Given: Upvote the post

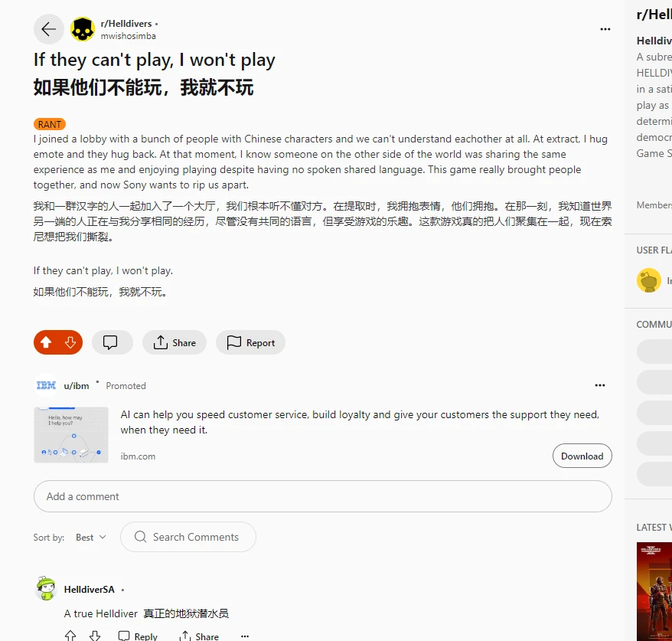Looking at the screenshot, I should coord(46,342).
